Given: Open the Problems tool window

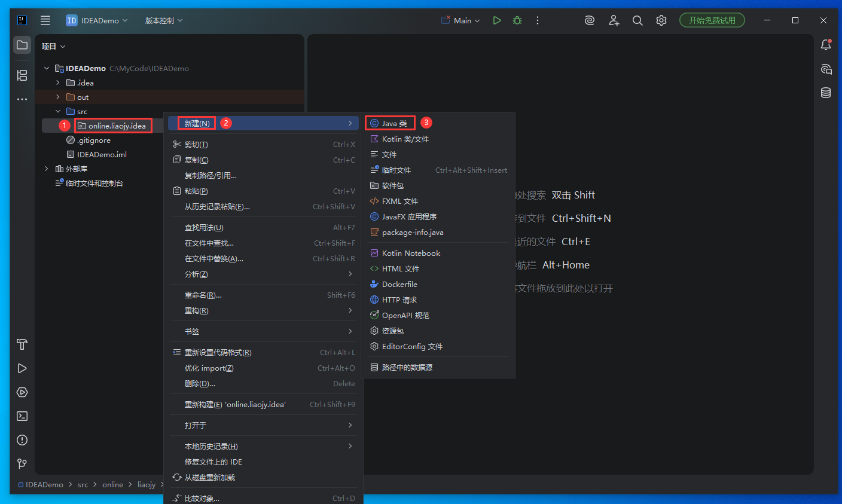Looking at the screenshot, I should click(x=22, y=440).
